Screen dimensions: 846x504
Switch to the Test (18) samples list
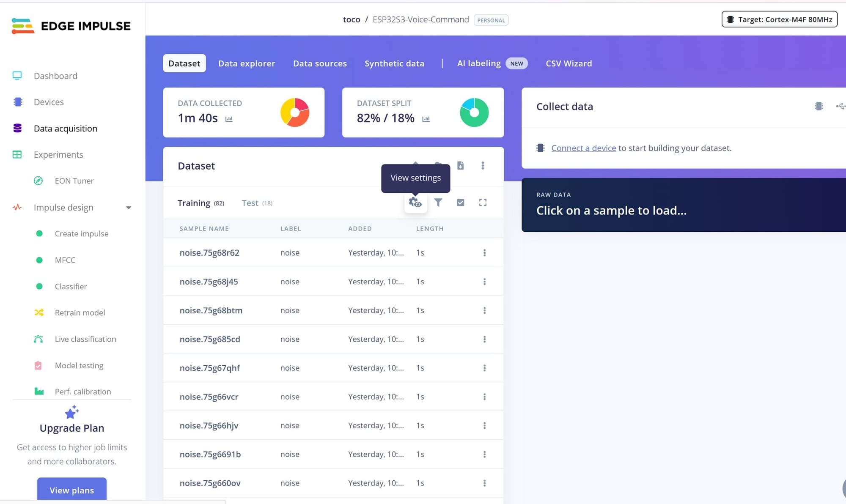tap(257, 203)
